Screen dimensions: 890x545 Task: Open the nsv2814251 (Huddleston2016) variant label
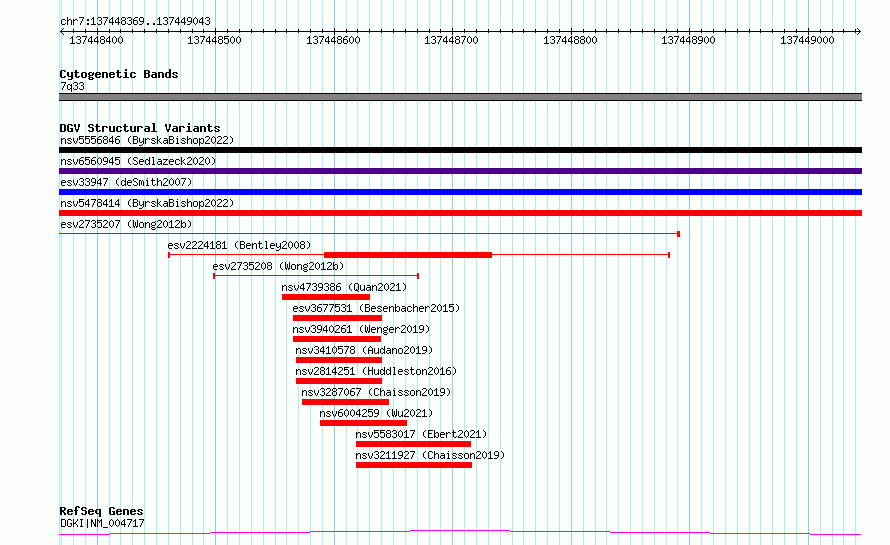coord(376,371)
